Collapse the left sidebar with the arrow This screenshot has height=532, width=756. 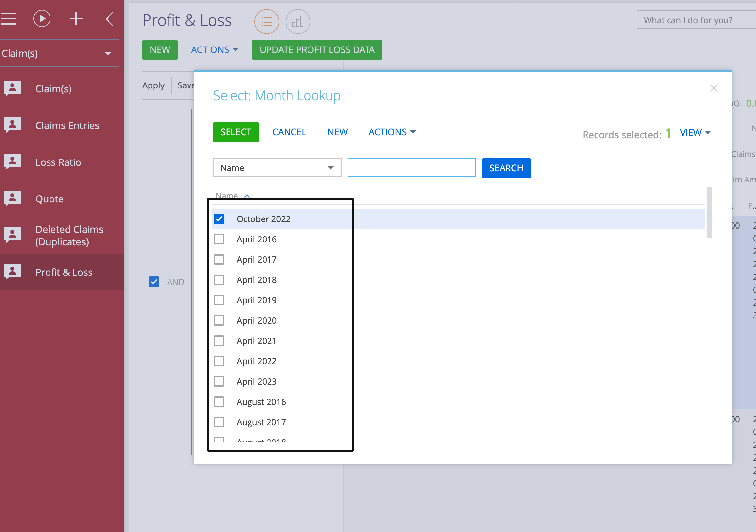click(x=109, y=19)
